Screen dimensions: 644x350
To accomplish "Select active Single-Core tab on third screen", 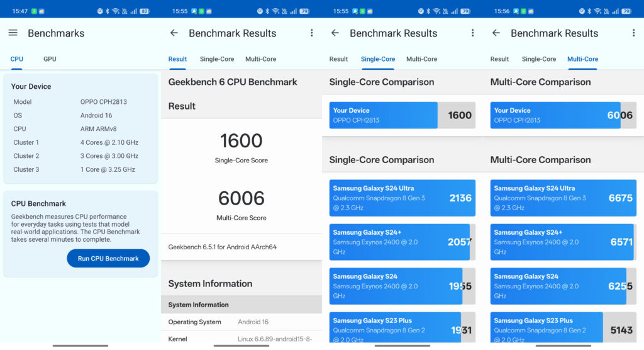I will 378,59.
